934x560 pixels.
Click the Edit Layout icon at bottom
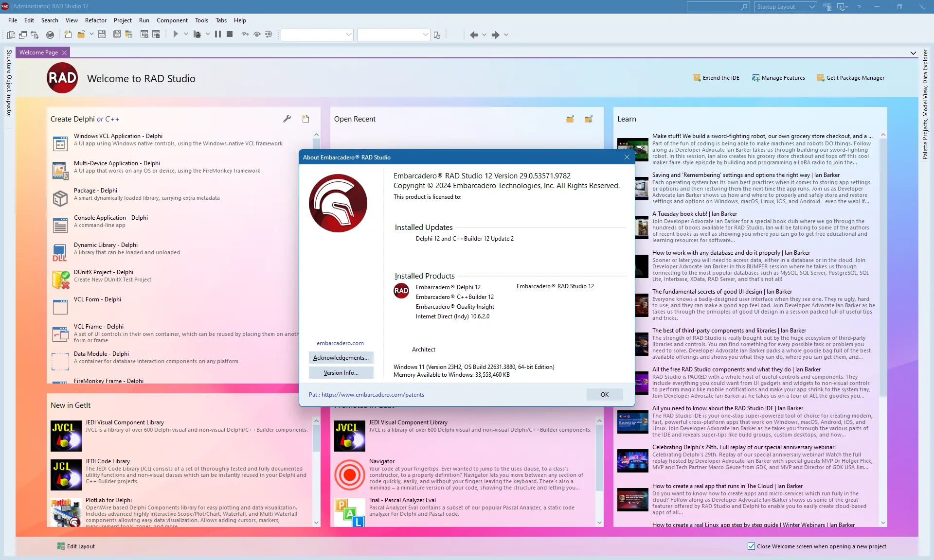pyautogui.click(x=61, y=546)
